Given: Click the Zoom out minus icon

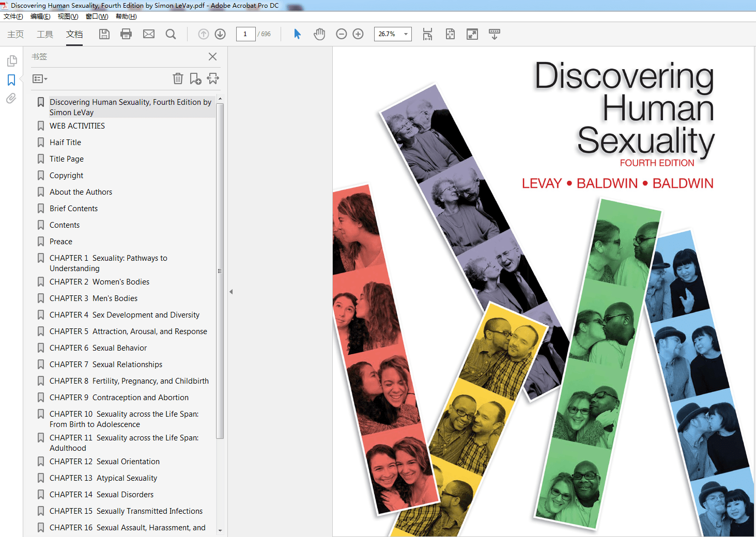Looking at the screenshot, I should [x=341, y=34].
